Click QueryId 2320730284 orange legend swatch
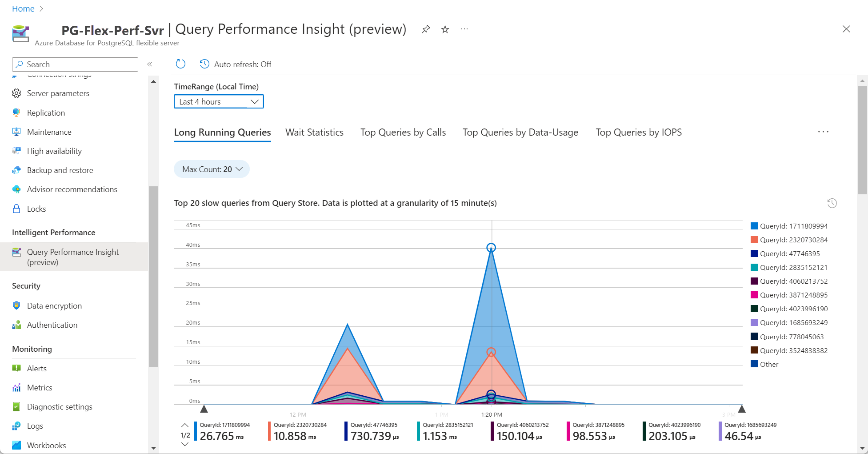868x454 pixels. coord(754,240)
